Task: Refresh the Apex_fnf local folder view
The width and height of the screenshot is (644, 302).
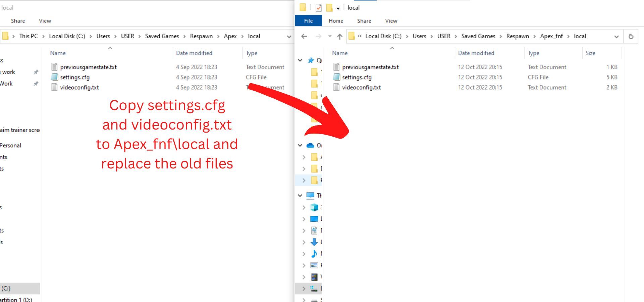Action: click(x=631, y=36)
